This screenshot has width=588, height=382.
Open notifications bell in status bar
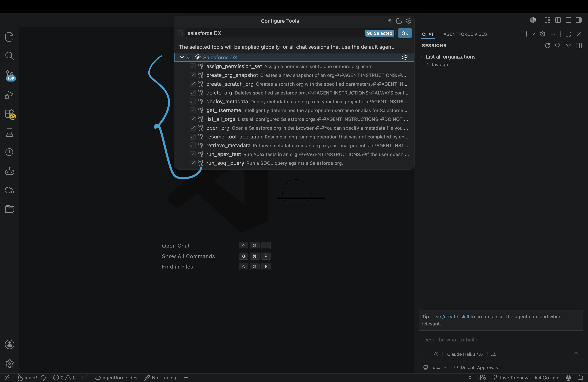coord(581,378)
